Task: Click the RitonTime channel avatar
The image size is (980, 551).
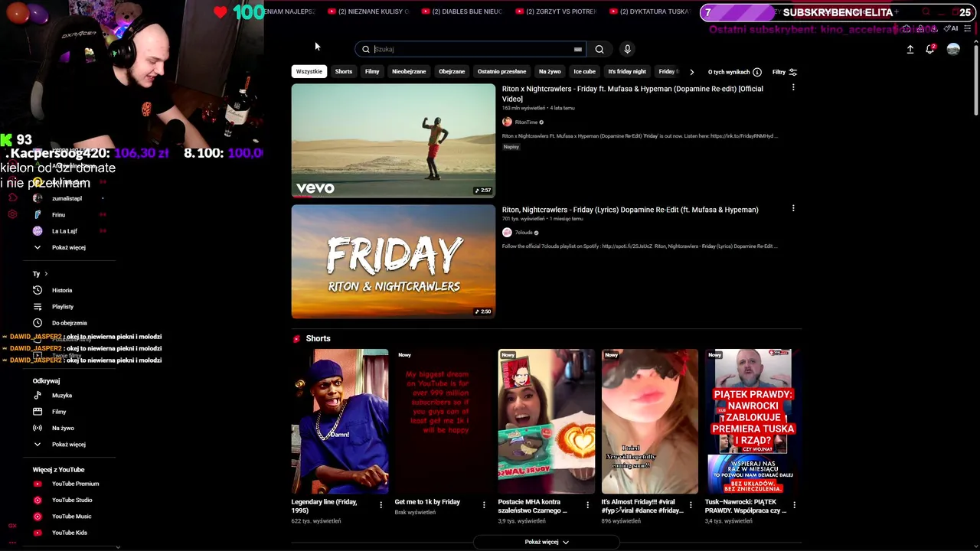Action: click(x=507, y=122)
